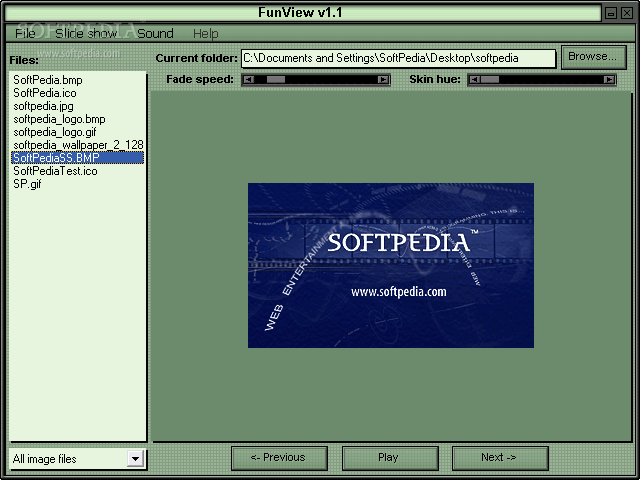Click the Play button
The height and width of the screenshot is (480, 640).
point(390,458)
